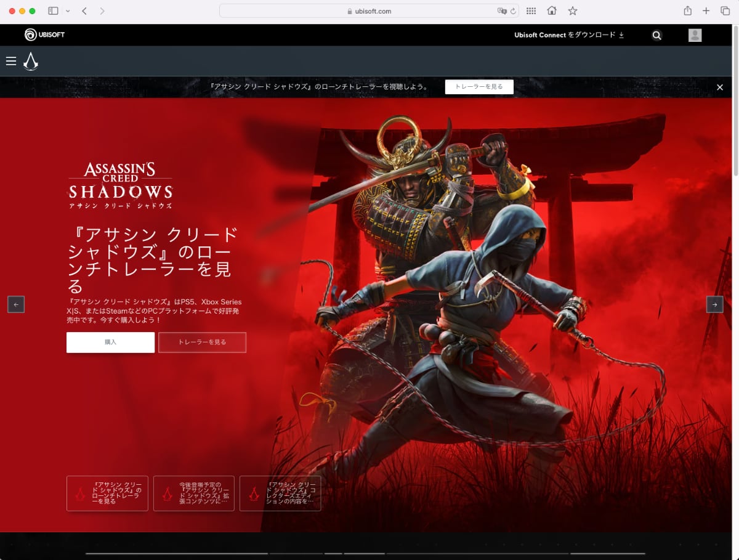Open the search magnifier icon
Image resolution: width=739 pixels, height=560 pixels.
click(656, 35)
